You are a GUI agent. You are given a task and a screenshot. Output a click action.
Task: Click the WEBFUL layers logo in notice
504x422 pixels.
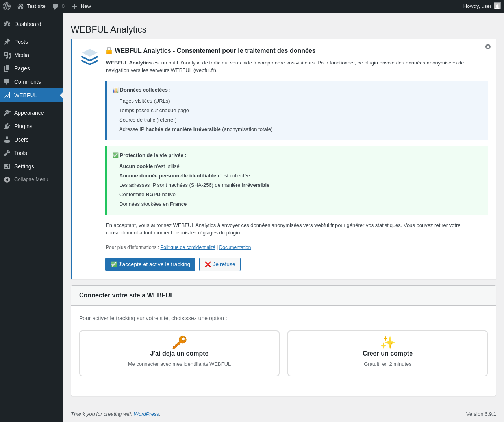[x=90, y=57]
